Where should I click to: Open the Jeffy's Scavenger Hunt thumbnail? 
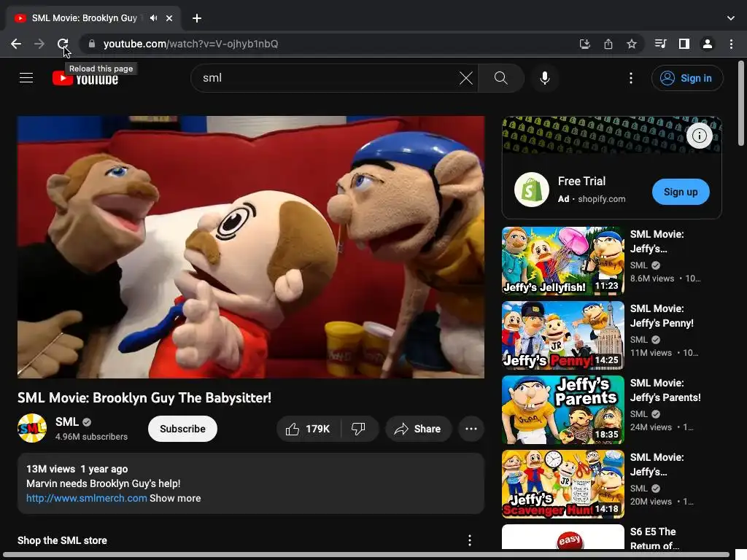(x=563, y=484)
